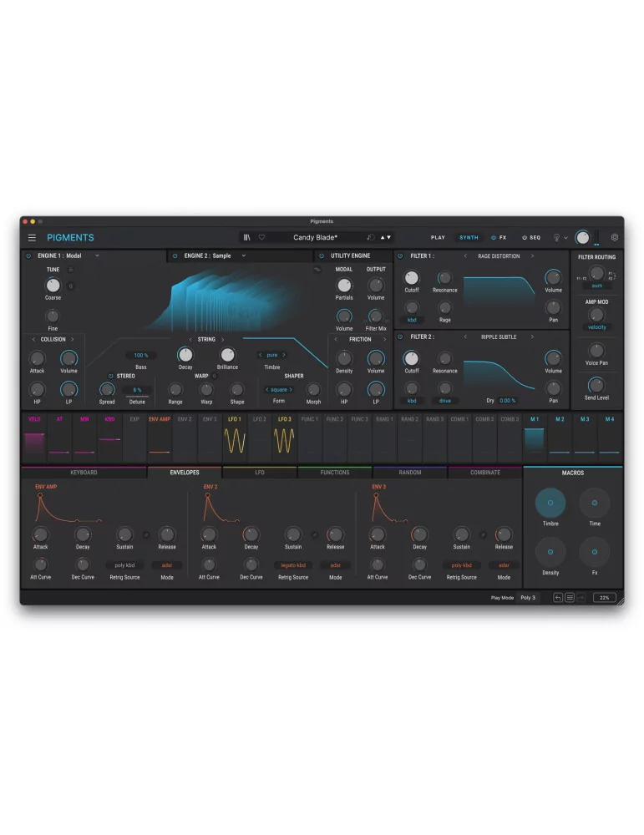
Task: Click the Q button next to Coarse tune
Action: tap(71, 286)
